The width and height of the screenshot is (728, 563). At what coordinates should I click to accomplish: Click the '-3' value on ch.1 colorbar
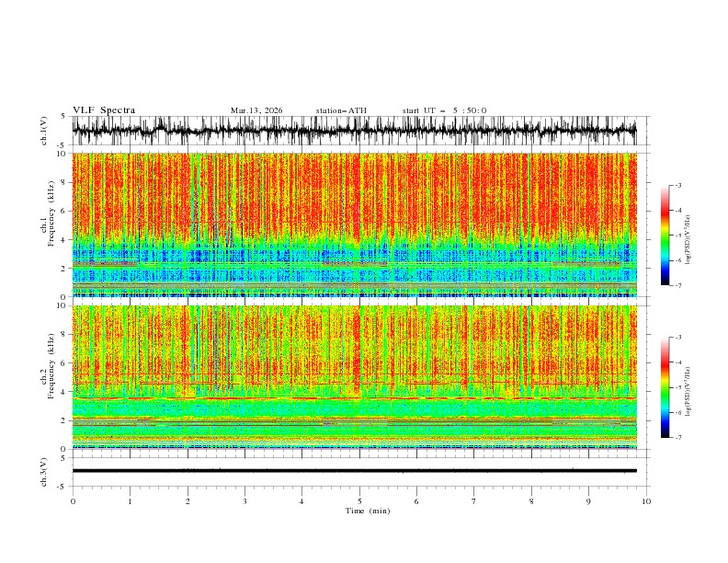coord(677,185)
